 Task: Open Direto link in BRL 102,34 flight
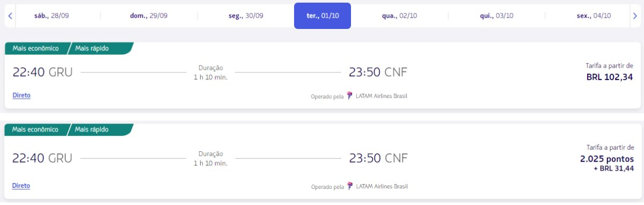tap(21, 95)
